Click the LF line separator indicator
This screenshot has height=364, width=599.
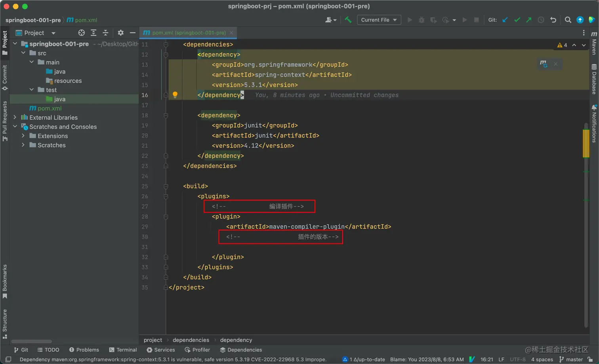click(502, 359)
